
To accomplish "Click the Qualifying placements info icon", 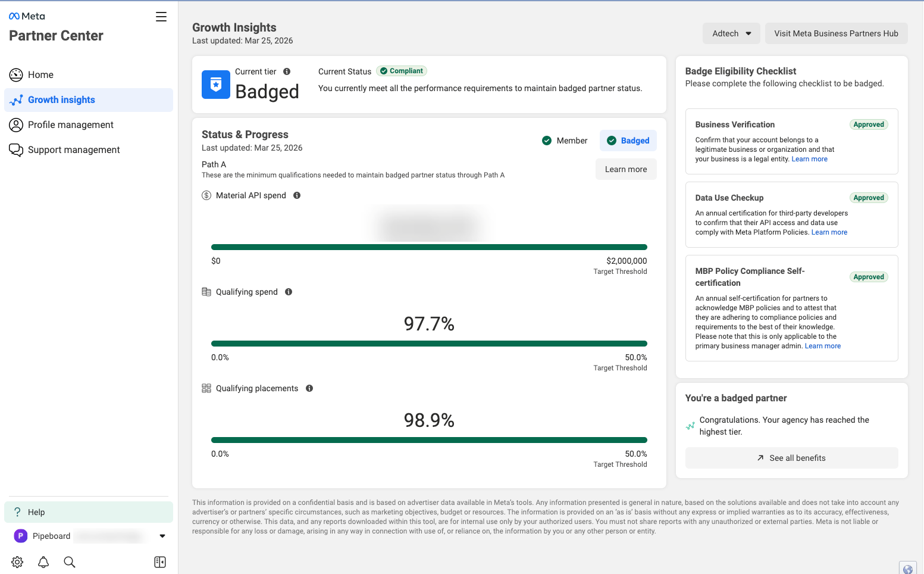I will coord(309,388).
